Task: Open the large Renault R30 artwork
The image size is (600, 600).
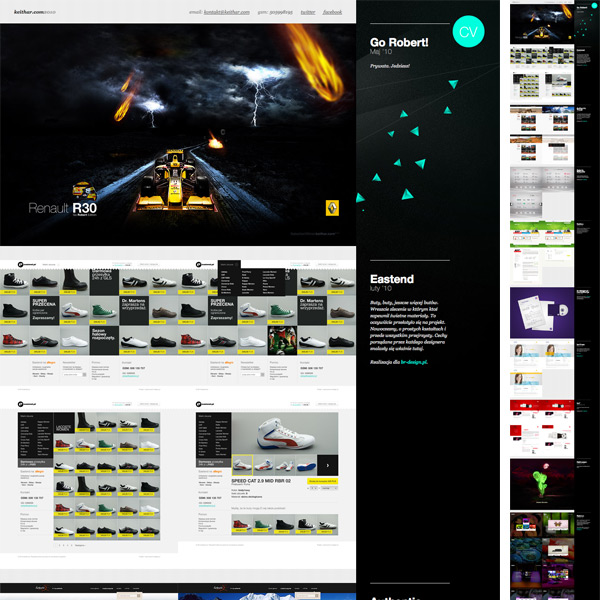Action: [178, 135]
